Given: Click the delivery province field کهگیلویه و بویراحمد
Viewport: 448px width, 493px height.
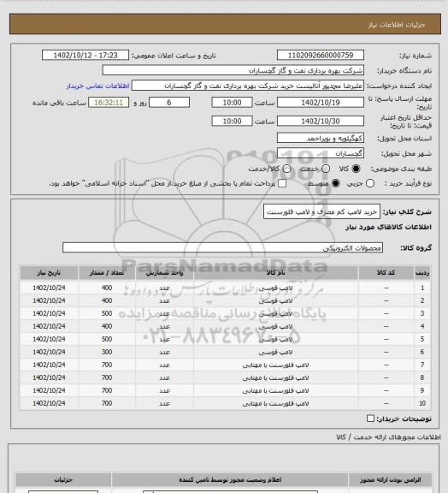Looking at the screenshot, I should (321, 138).
